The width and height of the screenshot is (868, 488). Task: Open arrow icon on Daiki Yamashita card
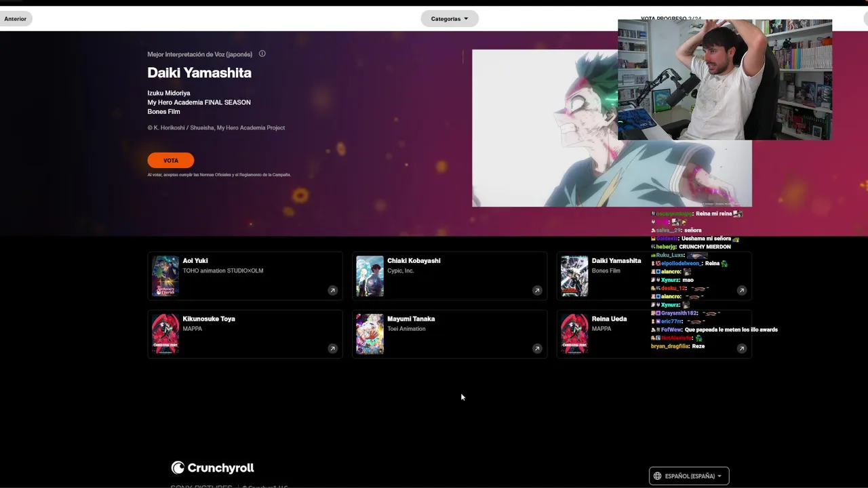coord(741,290)
